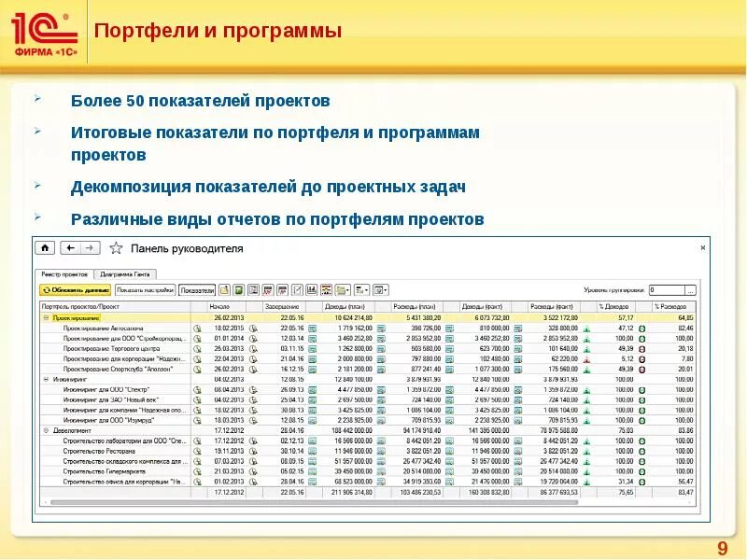
Task: Click the checkmark edit toolbar icon
Action: (297, 290)
